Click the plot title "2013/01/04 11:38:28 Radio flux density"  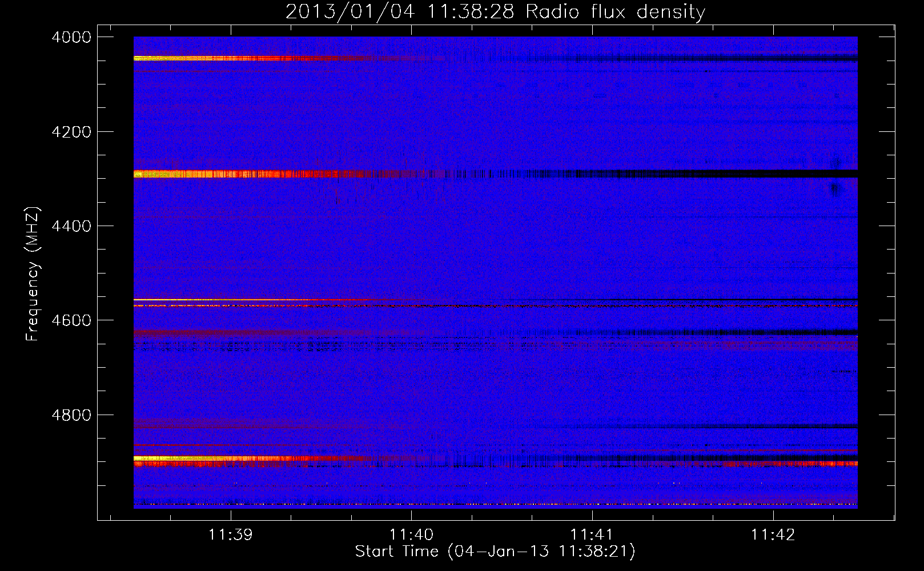coord(495,11)
